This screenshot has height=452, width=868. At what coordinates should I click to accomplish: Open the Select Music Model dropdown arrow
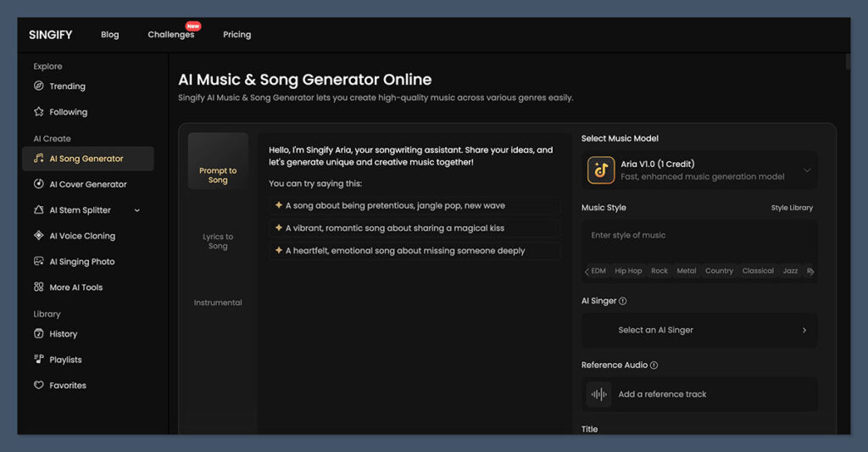click(807, 170)
